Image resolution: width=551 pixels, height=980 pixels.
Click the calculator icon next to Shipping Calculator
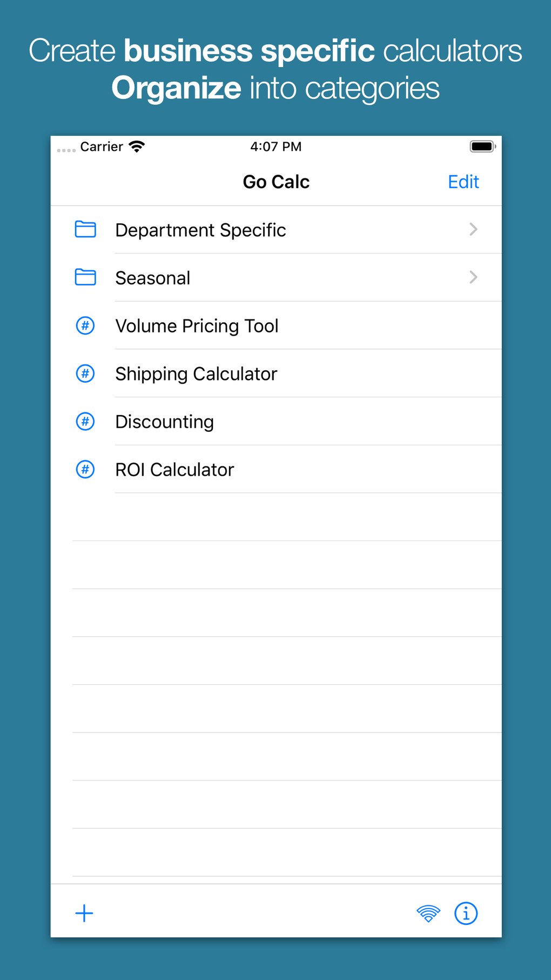pyautogui.click(x=85, y=374)
